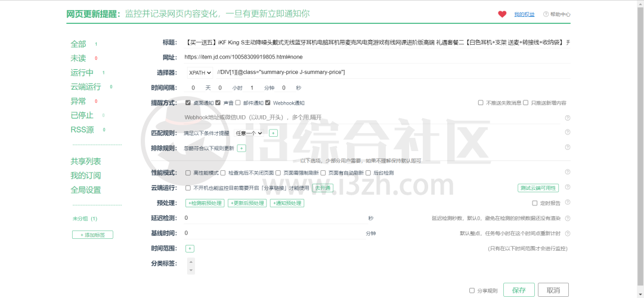
Task: Open help icon for Webhook address field
Action: point(568,118)
